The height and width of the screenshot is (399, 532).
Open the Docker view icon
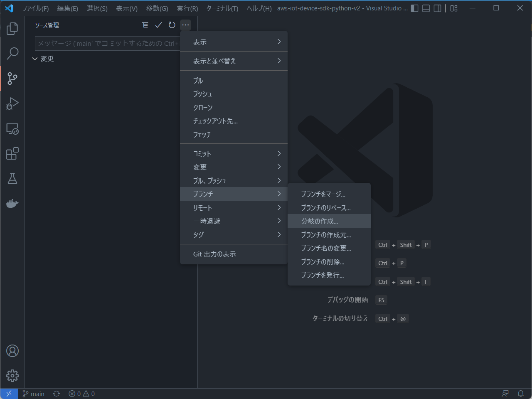pos(12,203)
